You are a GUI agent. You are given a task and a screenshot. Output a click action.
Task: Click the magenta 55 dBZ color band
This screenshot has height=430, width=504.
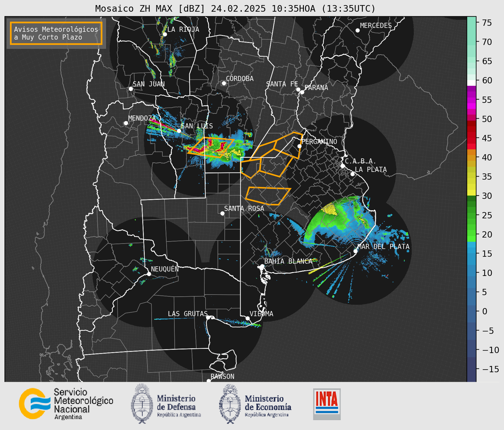(x=471, y=100)
